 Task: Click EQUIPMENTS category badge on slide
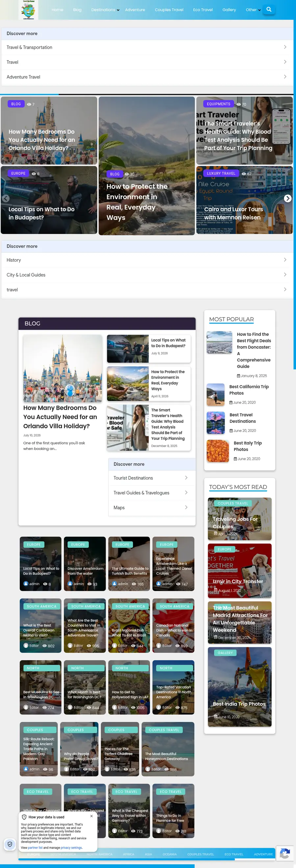pyautogui.click(x=219, y=104)
